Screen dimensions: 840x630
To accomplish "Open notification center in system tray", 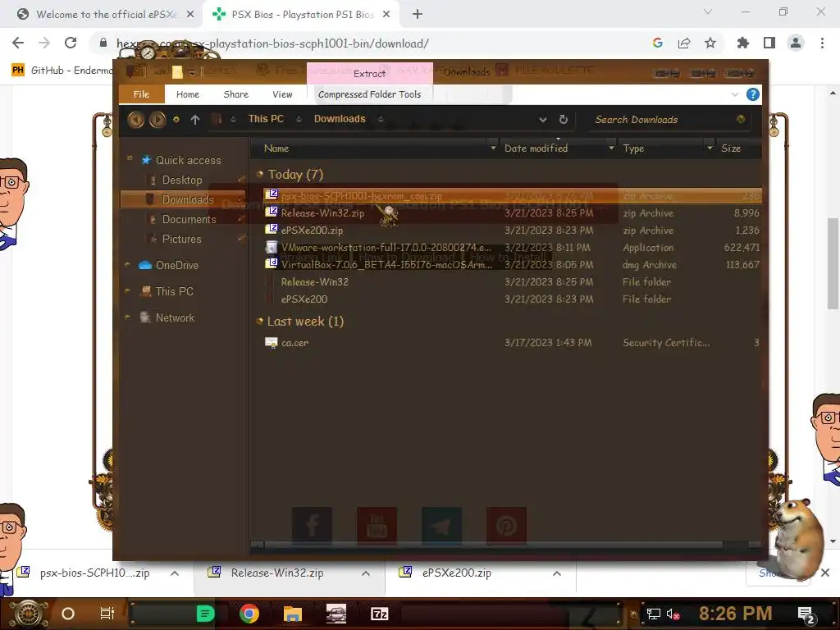I will tap(806, 614).
